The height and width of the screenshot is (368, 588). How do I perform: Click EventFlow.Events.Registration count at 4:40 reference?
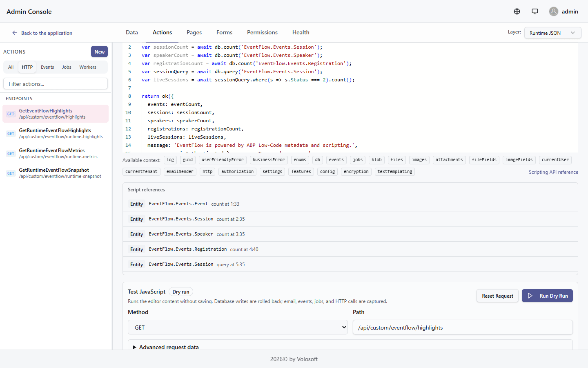click(x=350, y=249)
